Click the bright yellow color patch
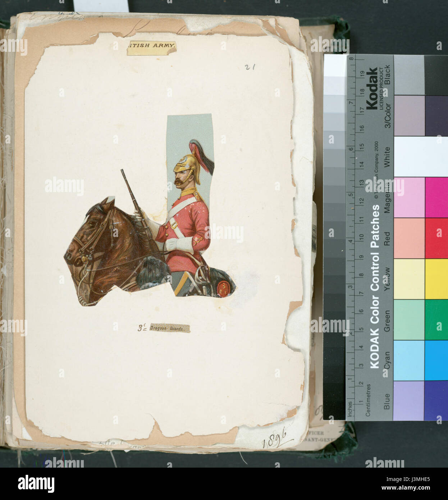This screenshot has height=500, width=448. 436,279
